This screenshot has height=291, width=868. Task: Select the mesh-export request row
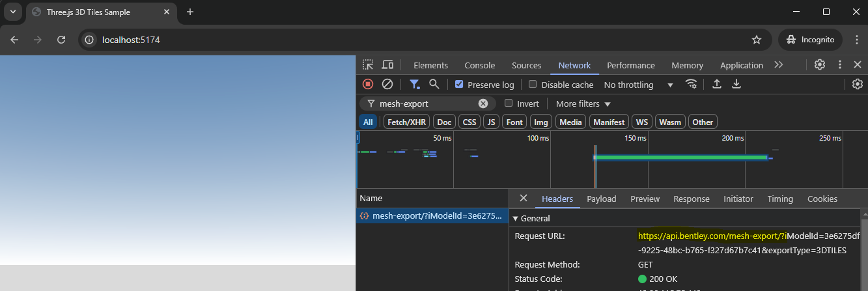pyautogui.click(x=432, y=216)
